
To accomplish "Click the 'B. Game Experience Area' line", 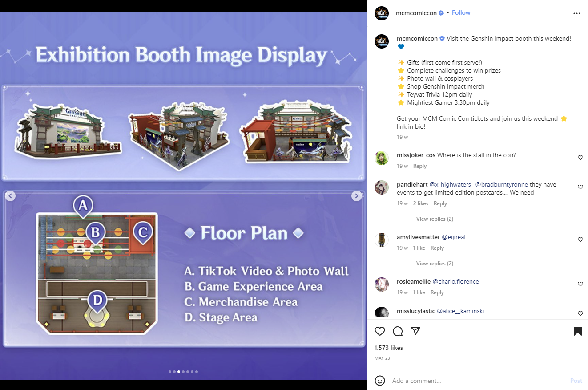I will pyautogui.click(x=254, y=287).
